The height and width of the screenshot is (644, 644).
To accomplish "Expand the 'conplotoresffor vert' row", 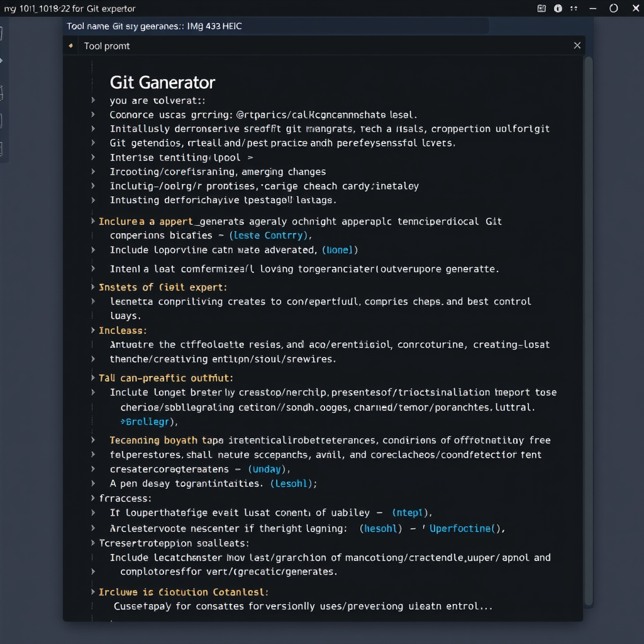I will 93,571.
